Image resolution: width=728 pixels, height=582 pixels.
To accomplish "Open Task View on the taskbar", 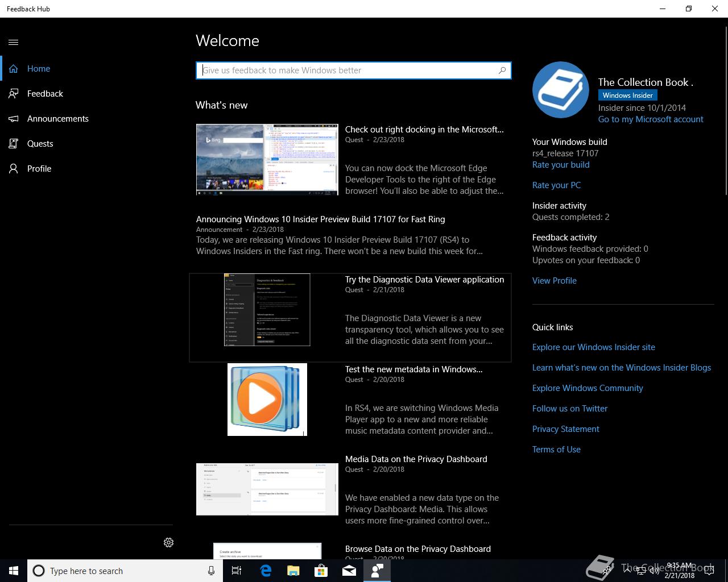I will pos(237,571).
